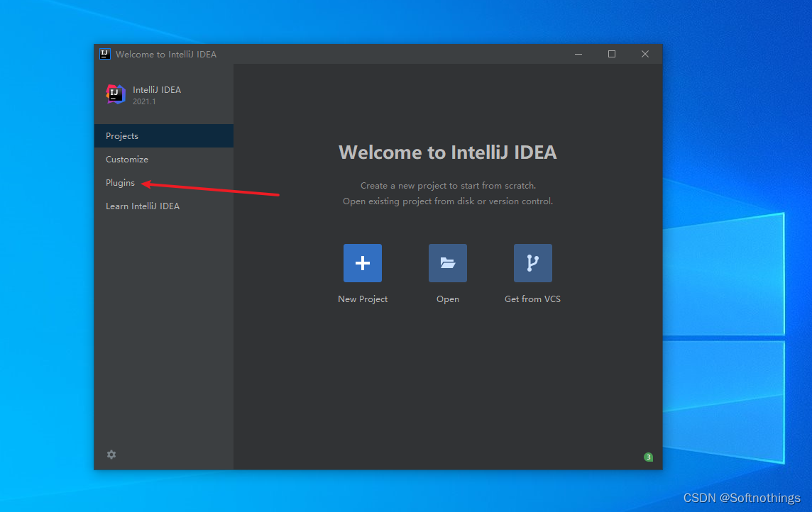Screen dimensions: 812x512
Task: Close the Welcome to IntelliJ IDEA window
Action: (644, 54)
